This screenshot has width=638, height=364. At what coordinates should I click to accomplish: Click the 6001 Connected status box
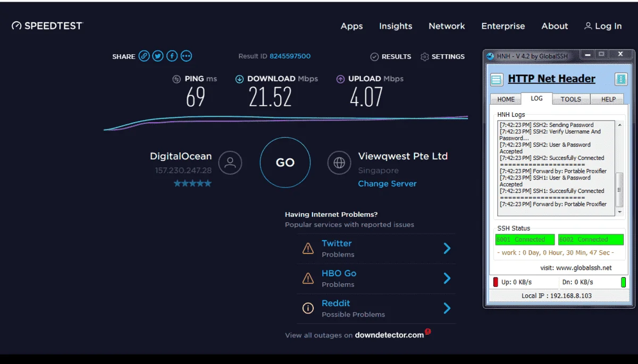pos(525,240)
